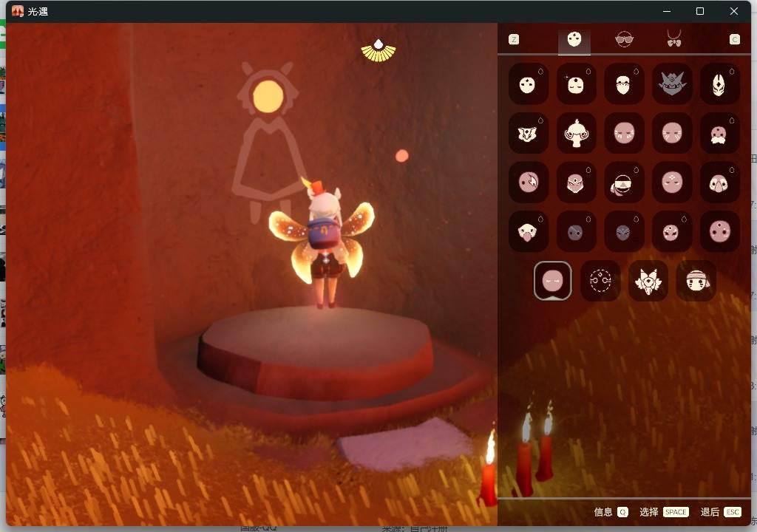Select the small pink mask with slanted eyes

672,232
